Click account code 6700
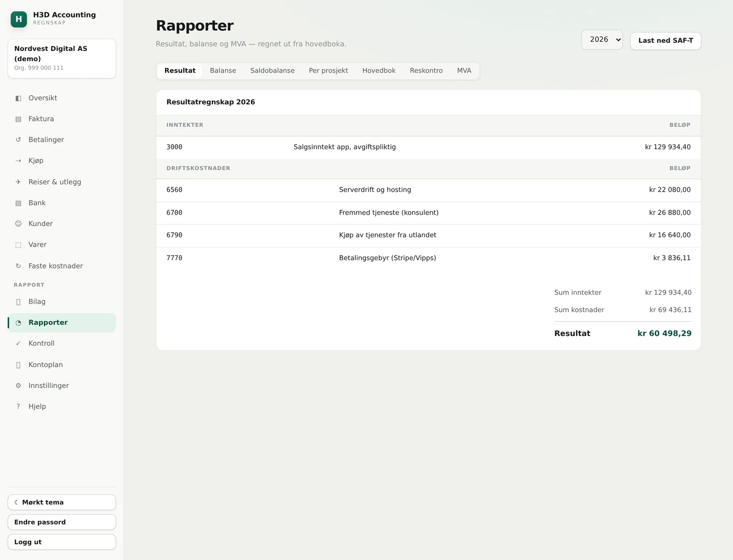Image resolution: width=733 pixels, height=560 pixels. point(174,213)
